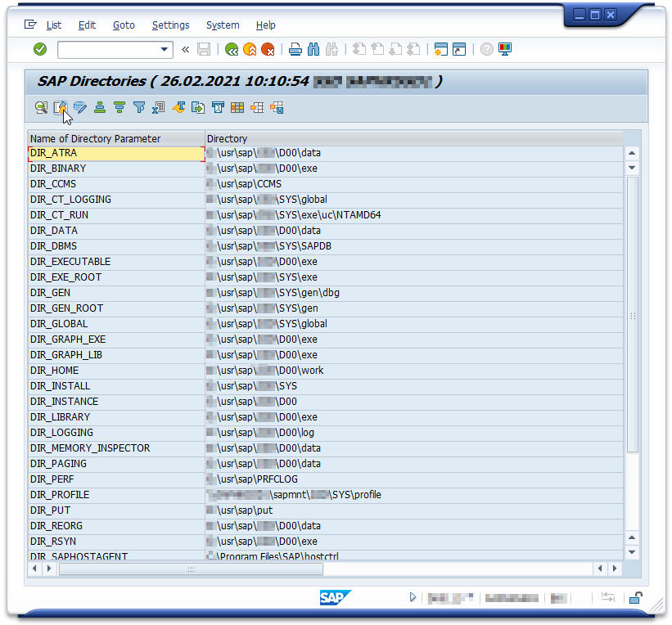This screenshot has height=625, width=672.
Task: Select the DIR_ATRA row
Action: coord(116,153)
